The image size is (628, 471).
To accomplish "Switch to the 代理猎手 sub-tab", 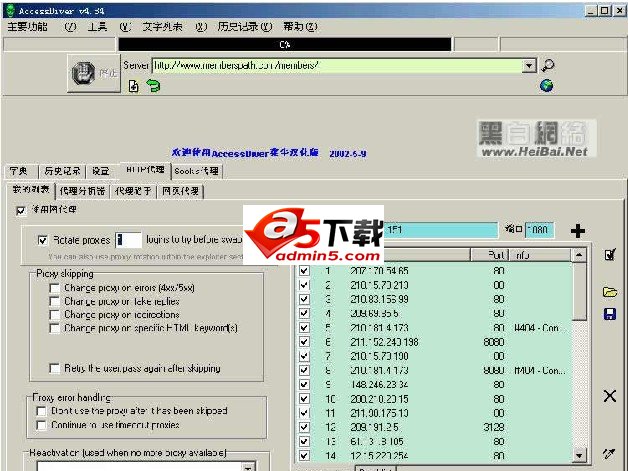I will (133, 191).
